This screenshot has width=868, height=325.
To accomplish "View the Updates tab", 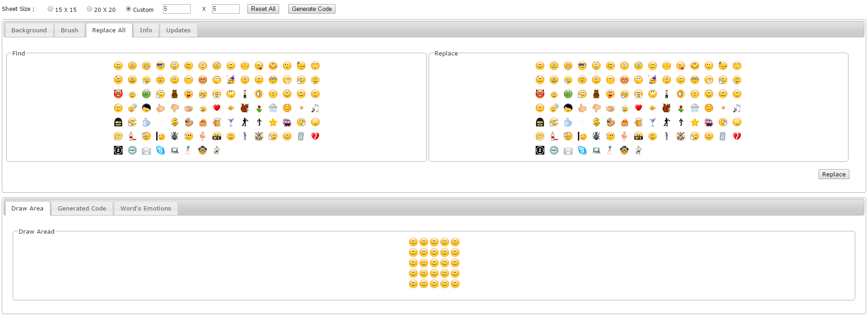I will coord(178,30).
